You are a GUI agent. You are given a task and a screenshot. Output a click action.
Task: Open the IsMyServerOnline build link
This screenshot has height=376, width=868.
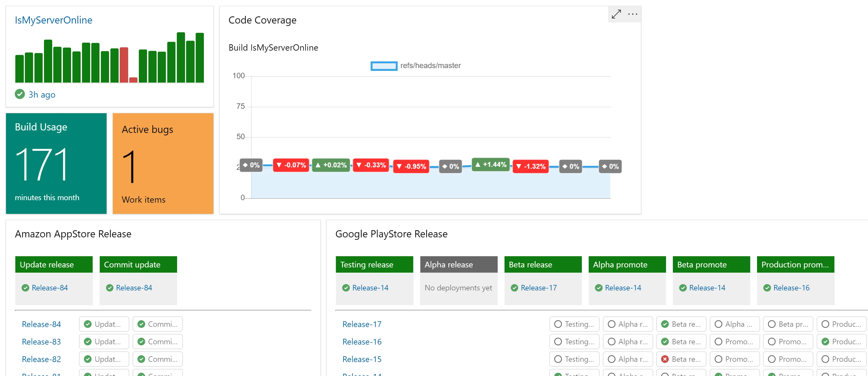[53, 20]
